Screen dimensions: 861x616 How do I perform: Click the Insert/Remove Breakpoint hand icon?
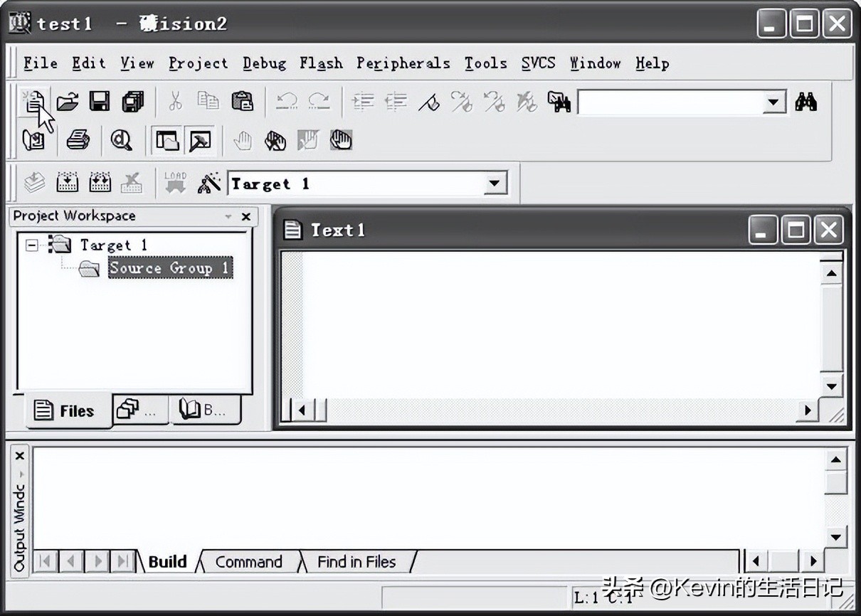click(x=243, y=141)
